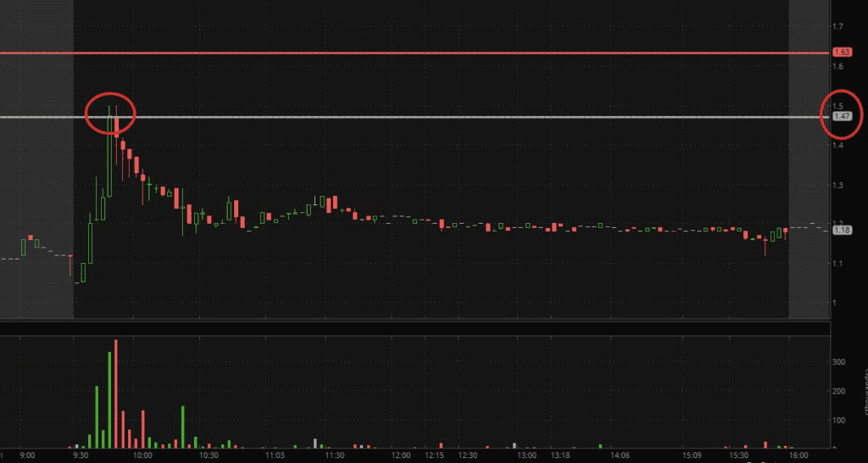Click the 14:06 time axis label
The image size is (868, 463).
[x=620, y=455]
